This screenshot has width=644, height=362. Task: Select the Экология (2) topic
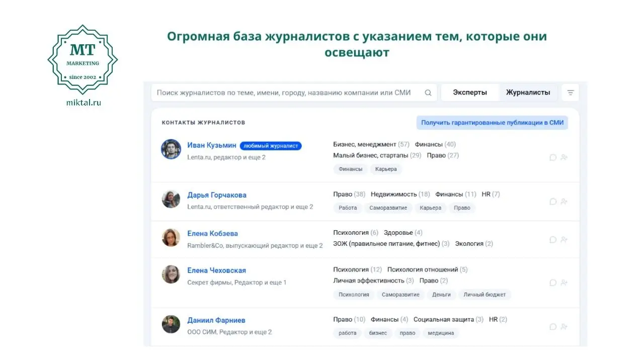click(474, 244)
